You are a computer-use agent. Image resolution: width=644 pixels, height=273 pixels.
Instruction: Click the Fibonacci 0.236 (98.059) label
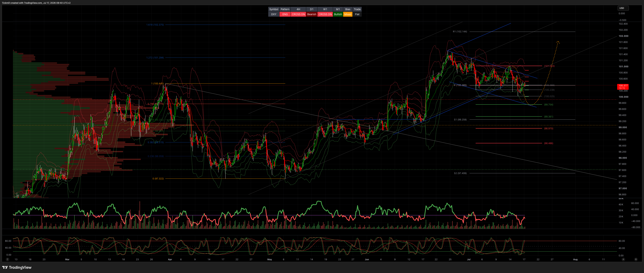click(156, 156)
